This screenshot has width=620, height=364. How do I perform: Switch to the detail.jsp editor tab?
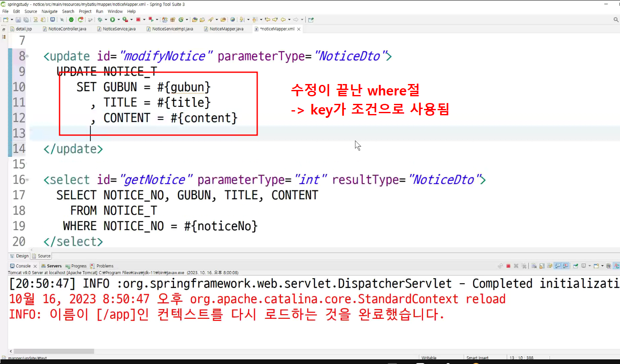point(21,29)
